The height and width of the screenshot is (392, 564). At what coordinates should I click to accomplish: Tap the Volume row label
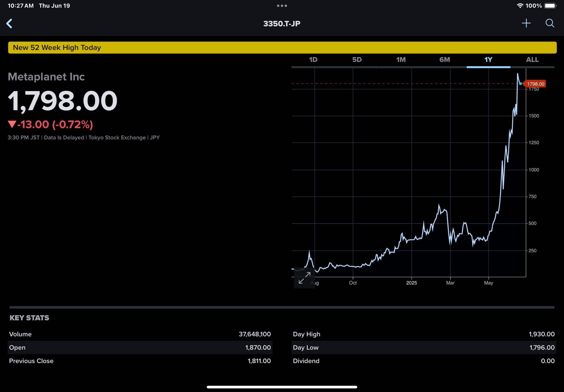20,334
